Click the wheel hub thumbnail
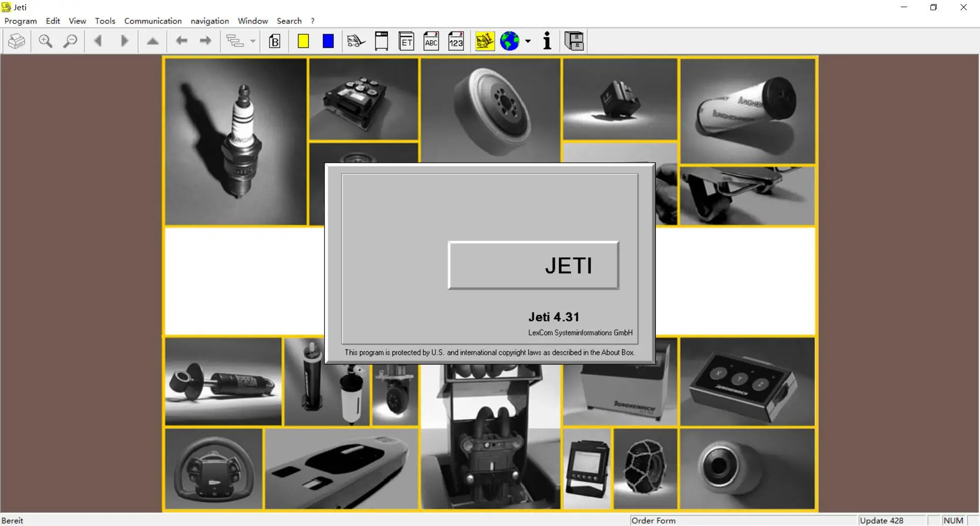This screenshot has height=526, width=980. tap(491, 110)
